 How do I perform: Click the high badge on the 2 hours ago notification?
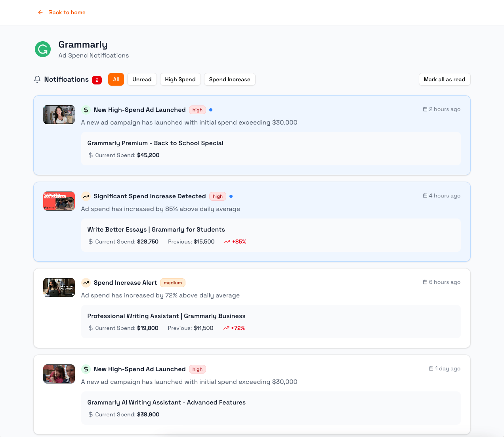pyautogui.click(x=197, y=110)
